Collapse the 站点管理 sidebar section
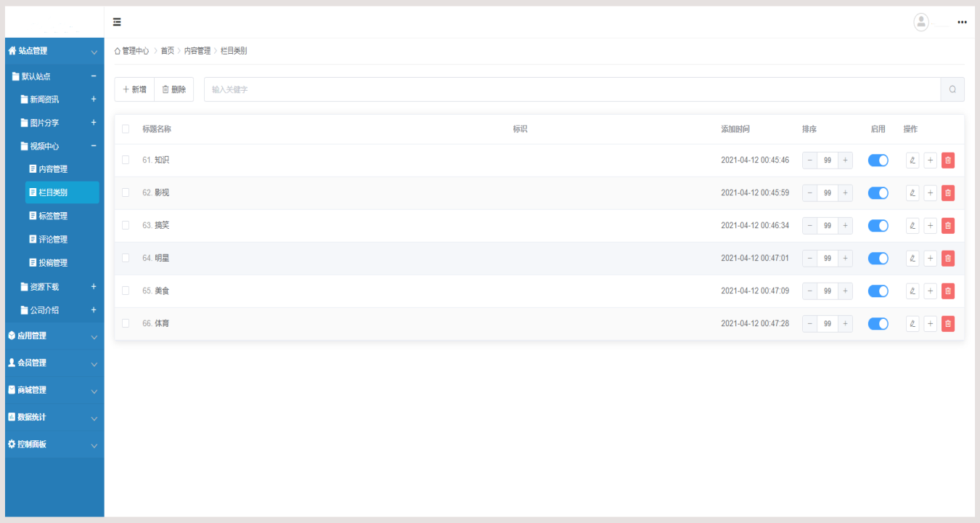 [x=54, y=52]
